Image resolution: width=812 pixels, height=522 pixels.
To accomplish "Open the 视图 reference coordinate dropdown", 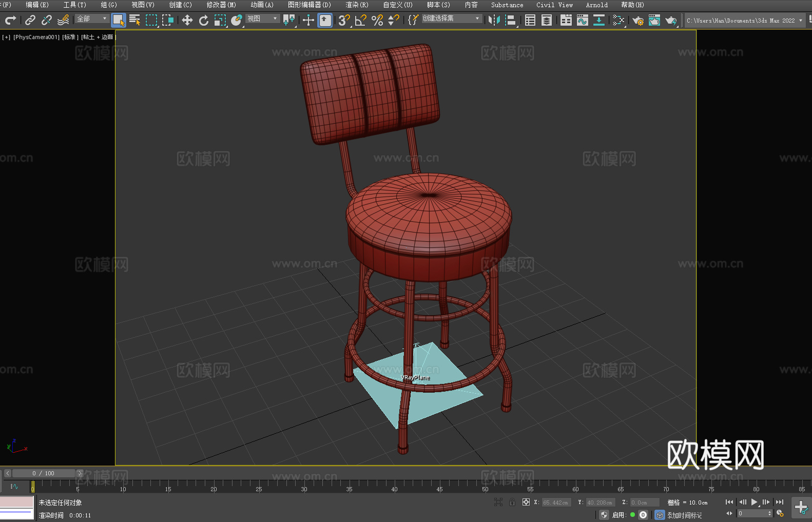I will click(x=262, y=18).
